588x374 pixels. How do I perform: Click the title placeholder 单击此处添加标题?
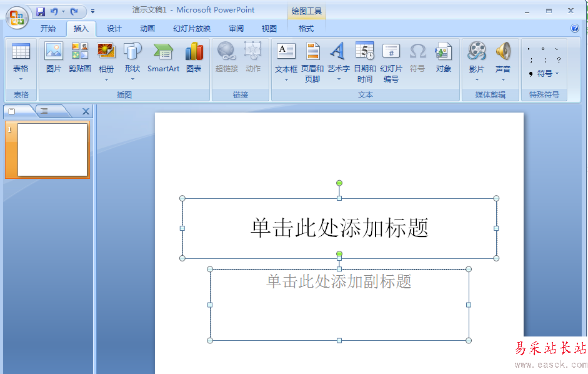click(339, 228)
